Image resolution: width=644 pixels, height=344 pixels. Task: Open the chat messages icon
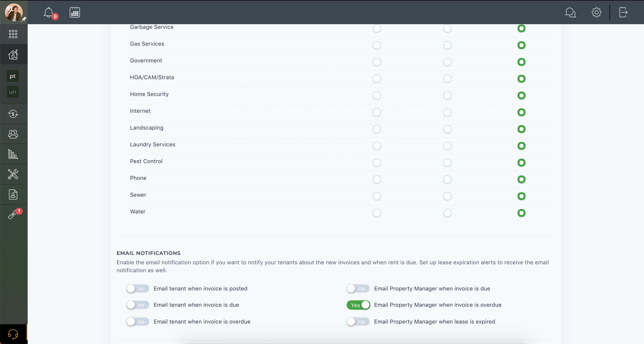(x=570, y=12)
